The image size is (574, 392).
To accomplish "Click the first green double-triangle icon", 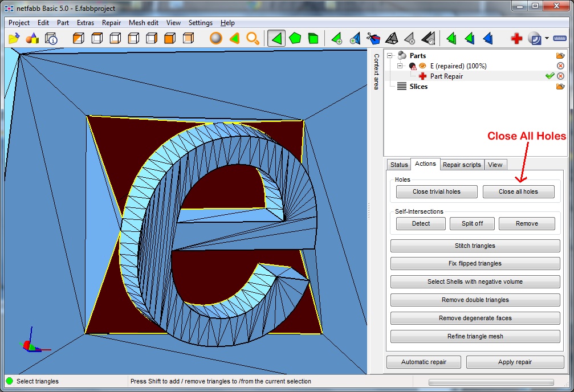I will click(451, 38).
